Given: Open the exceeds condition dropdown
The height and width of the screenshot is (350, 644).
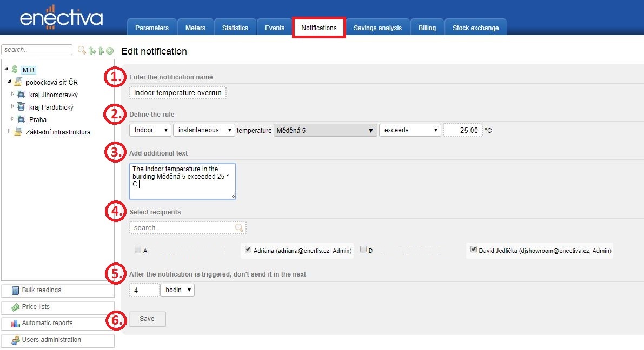Looking at the screenshot, I should [410, 130].
